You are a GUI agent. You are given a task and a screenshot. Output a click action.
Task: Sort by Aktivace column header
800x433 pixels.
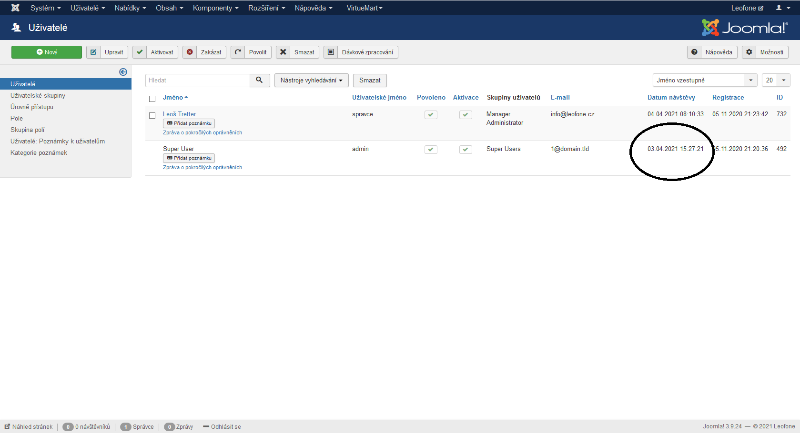466,97
